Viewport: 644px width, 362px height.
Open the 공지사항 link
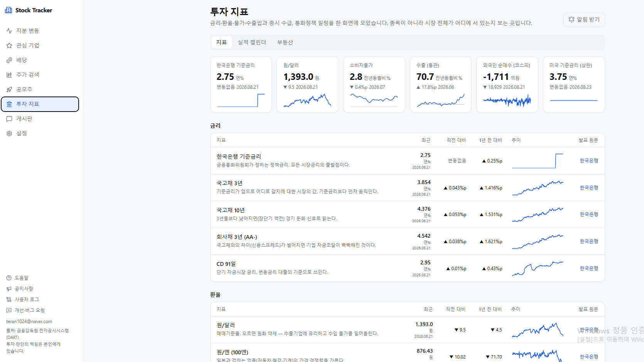pos(24,289)
